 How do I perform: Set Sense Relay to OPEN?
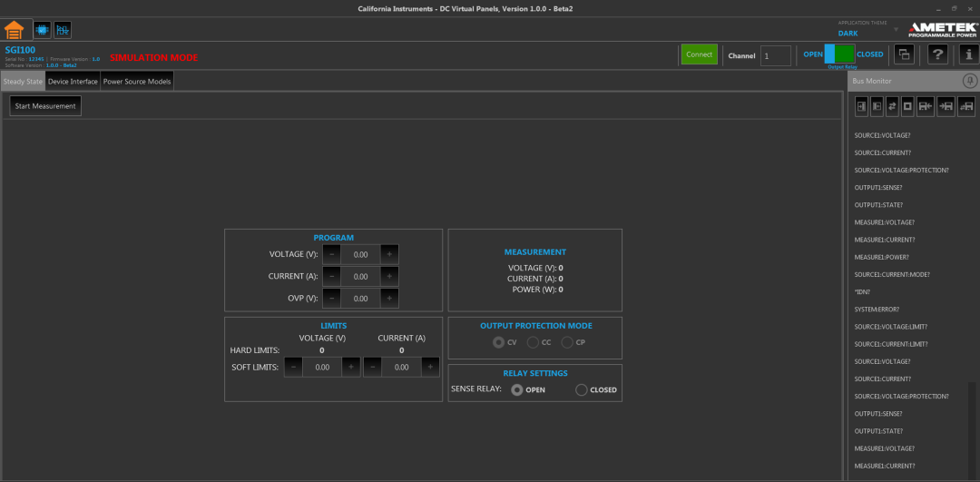(x=517, y=389)
